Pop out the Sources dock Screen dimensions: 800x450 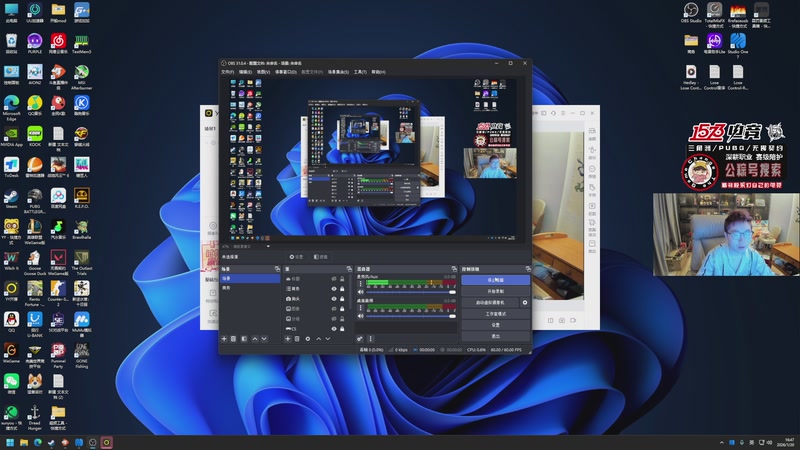tap(349, 269)
